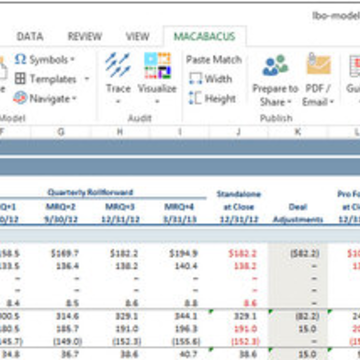Select the MACABACUS ribbon tab
Viewport: 360px width, 360px height.
(205, 36)
